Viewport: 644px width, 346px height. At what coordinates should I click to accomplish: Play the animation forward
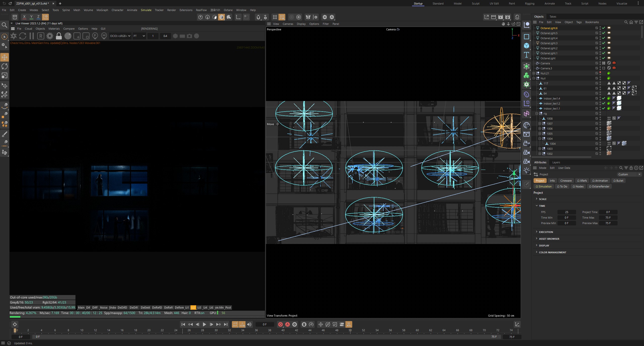(x=204, y=324)
